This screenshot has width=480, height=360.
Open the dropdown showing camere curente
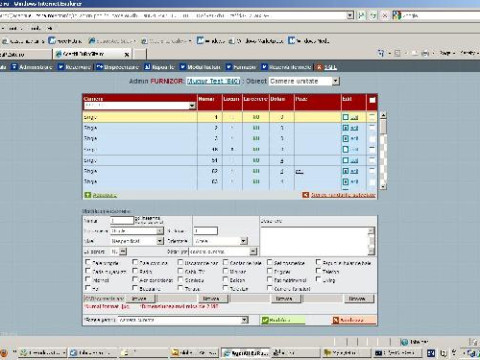coord(253,251)
